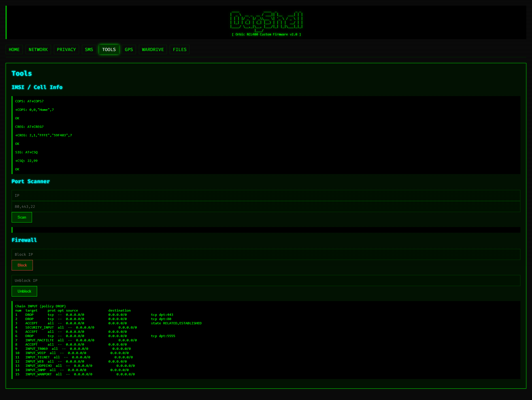
Task: Switch to the FILES tab
Action: (179, 49)
